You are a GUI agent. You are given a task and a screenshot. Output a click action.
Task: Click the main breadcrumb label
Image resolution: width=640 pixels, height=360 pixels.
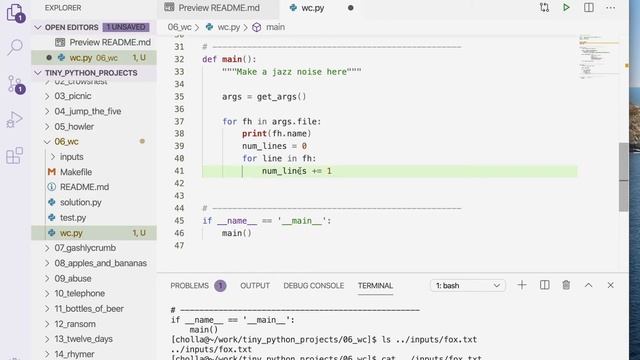coord(276,27)
